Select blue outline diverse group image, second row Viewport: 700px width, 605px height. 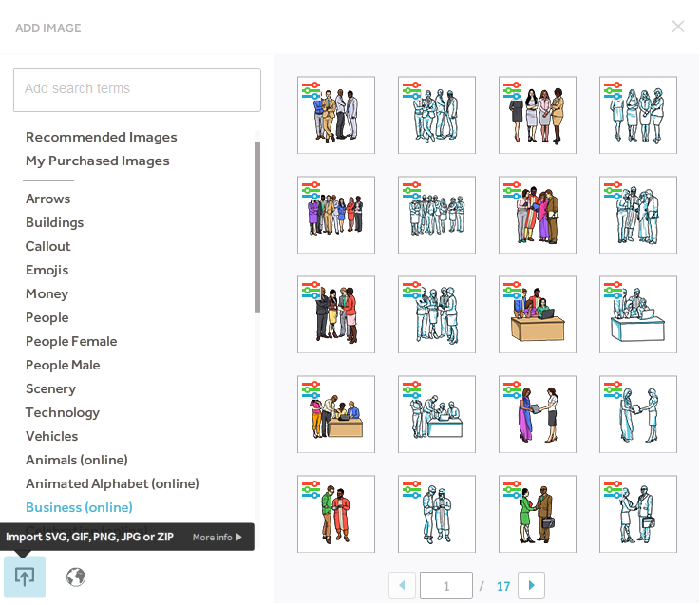638,215
